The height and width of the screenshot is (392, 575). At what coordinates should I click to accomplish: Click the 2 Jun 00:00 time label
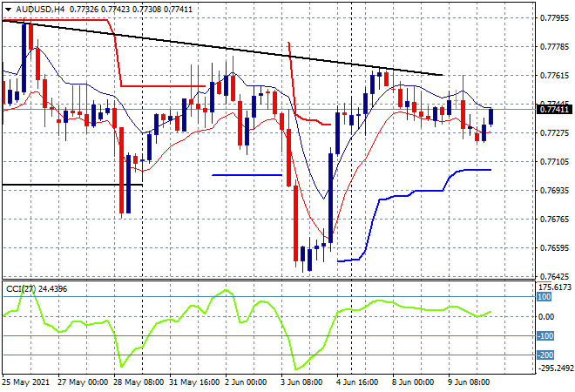[246, 382]
